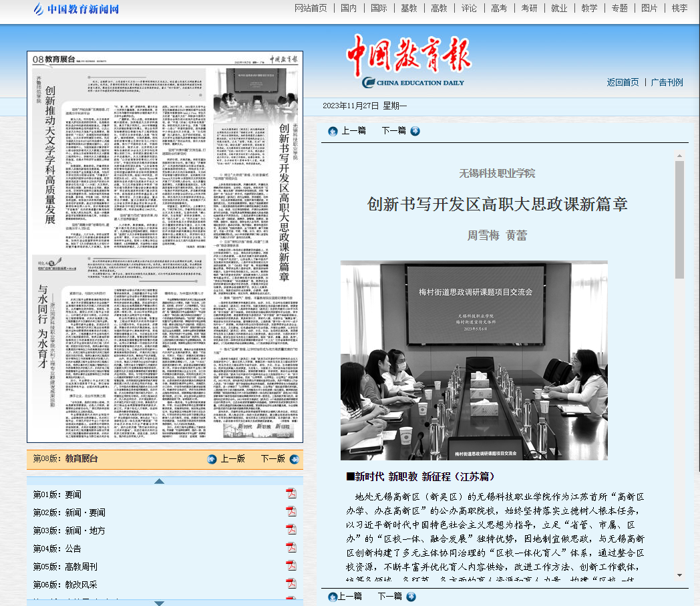Go to next article via top 下一篇
Image resolution: width=700 pixels, height=606 pixels.
point(394,130)
